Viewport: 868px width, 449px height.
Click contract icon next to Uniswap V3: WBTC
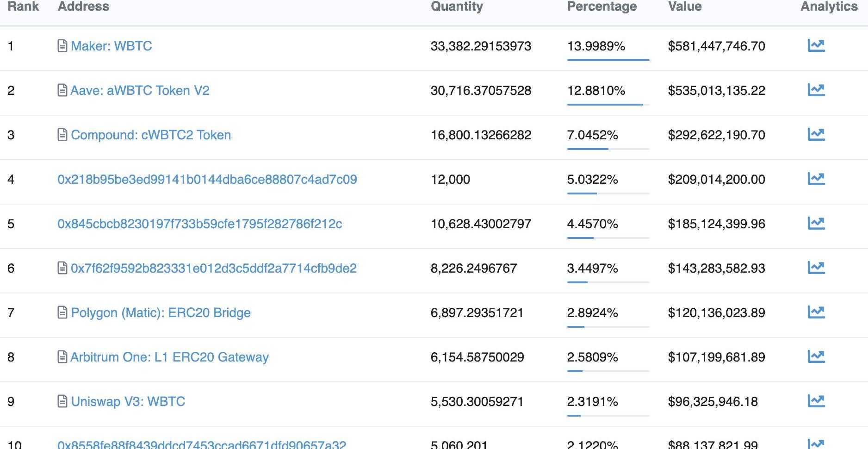click(x=62, y=401)
